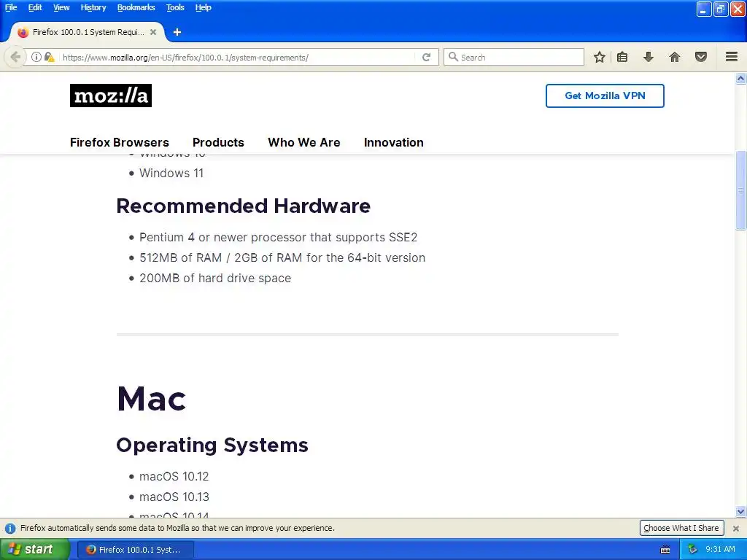The width and height of the screenshot is (747, 560).
Task: Open the Edit menu
Action: (x=35, y=7)
